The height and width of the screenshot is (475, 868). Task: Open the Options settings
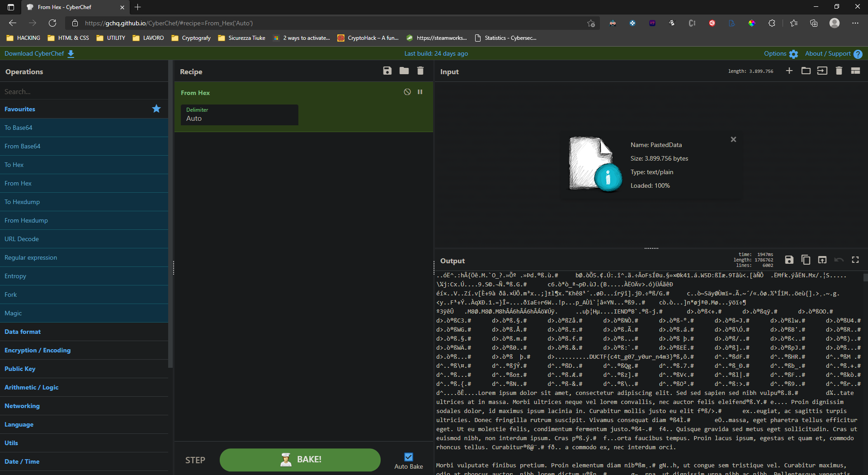tap(781, 53)
